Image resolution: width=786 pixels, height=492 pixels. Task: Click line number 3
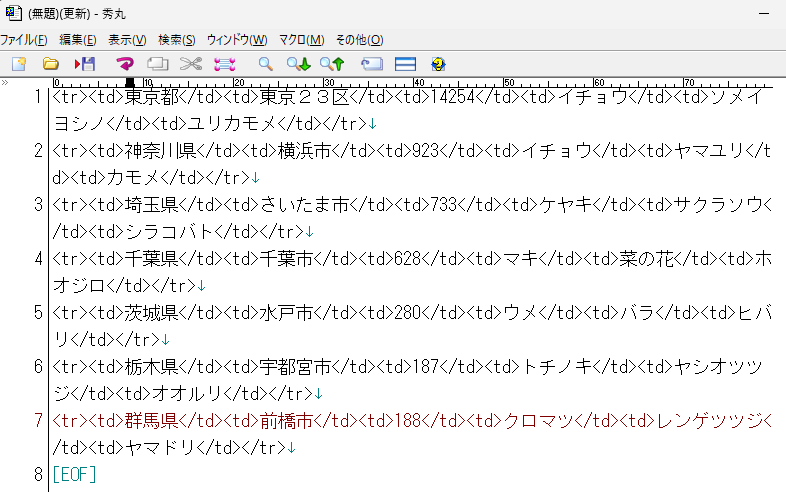39,205
